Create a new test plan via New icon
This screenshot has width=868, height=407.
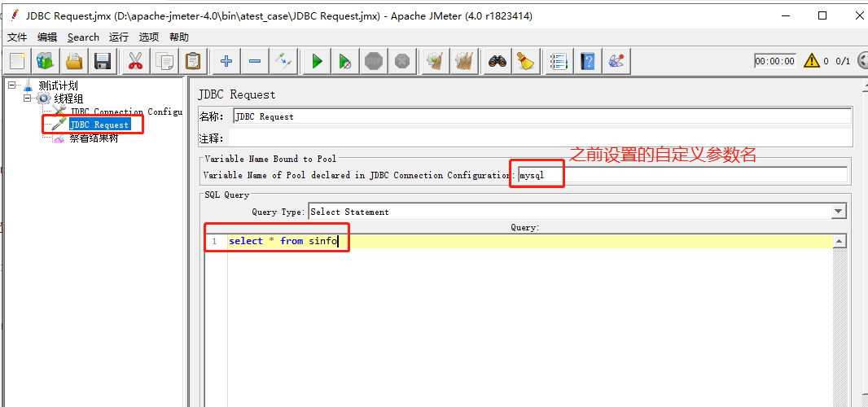pos(17,61)
